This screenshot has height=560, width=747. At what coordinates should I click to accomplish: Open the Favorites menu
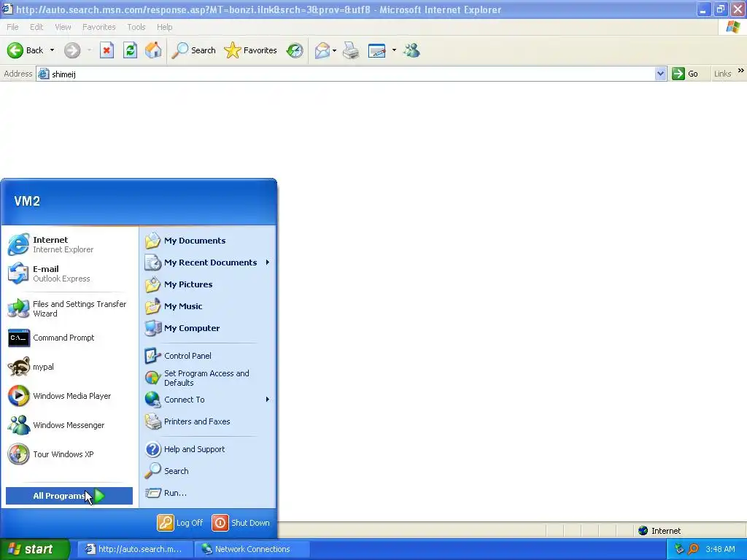(99, 27)
